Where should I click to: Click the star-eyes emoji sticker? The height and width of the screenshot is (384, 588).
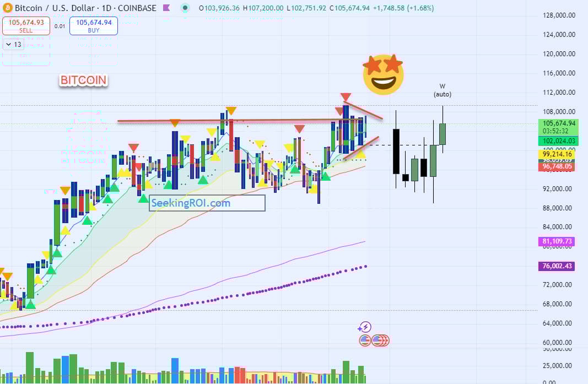point(383,74)
